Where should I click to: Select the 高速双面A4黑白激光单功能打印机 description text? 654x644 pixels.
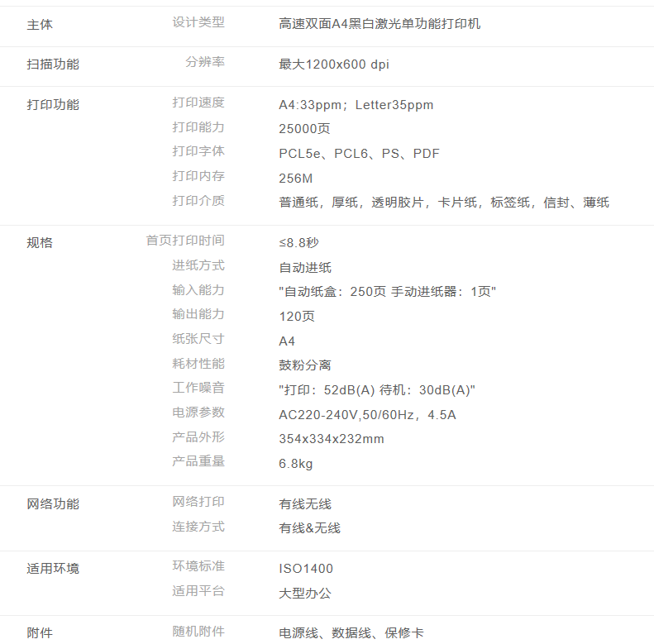[380, 24]
